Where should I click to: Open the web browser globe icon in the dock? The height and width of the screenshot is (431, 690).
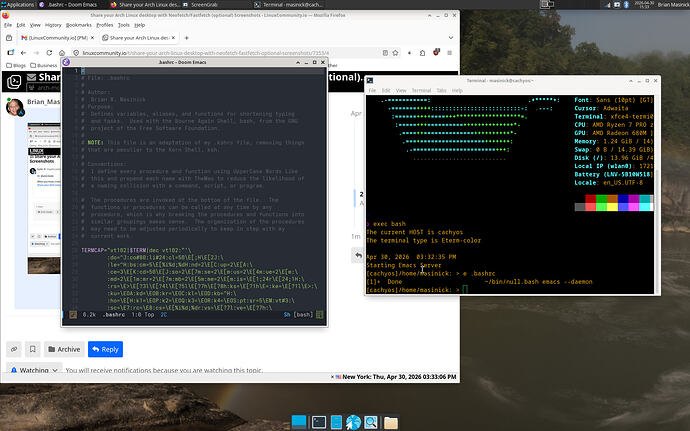353,422
